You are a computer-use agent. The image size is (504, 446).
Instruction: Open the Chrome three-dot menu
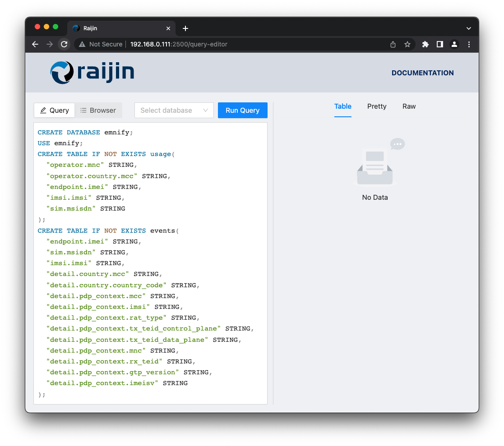pos(469,44)
